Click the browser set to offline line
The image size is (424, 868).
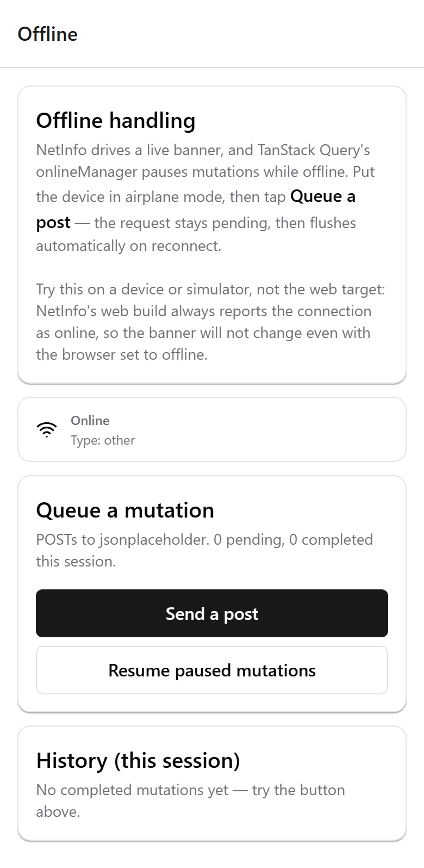click(122, 354)
